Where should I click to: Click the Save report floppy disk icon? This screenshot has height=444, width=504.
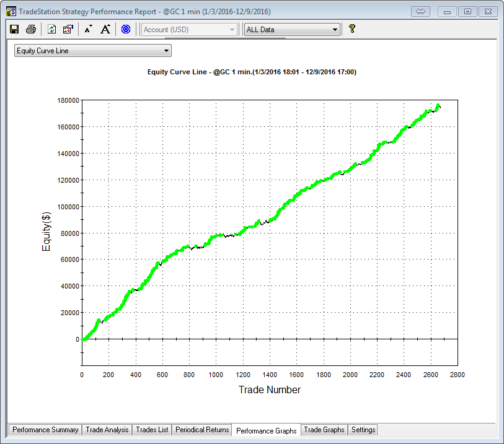14,29
